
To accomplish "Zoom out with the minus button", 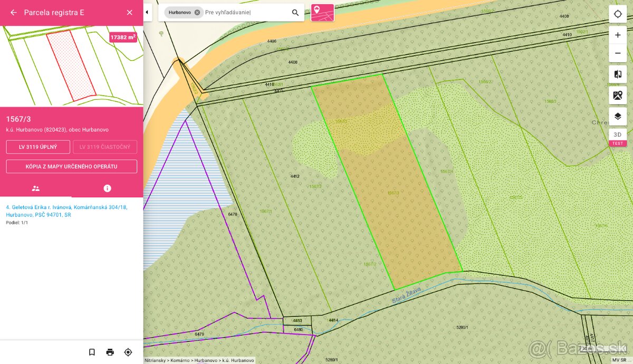I will click(618, 53).
